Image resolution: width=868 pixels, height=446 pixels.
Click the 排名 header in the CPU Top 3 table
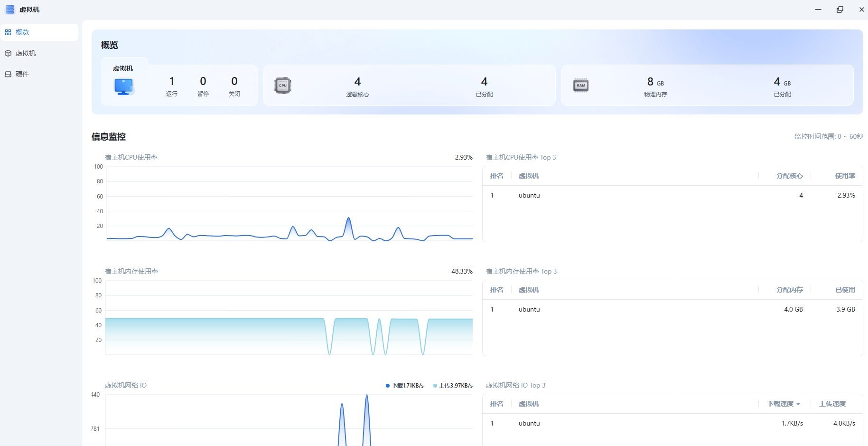click(497, 176)
